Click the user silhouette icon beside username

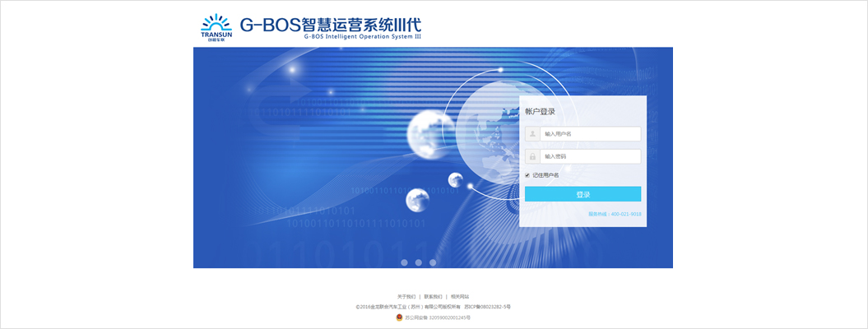pos(533,133)
